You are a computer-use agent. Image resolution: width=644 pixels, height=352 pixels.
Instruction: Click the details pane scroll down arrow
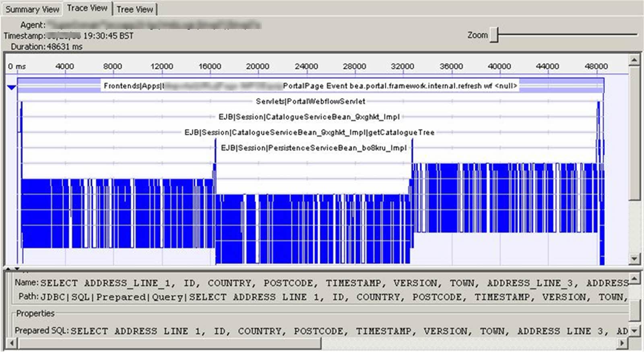coord(634,331)
